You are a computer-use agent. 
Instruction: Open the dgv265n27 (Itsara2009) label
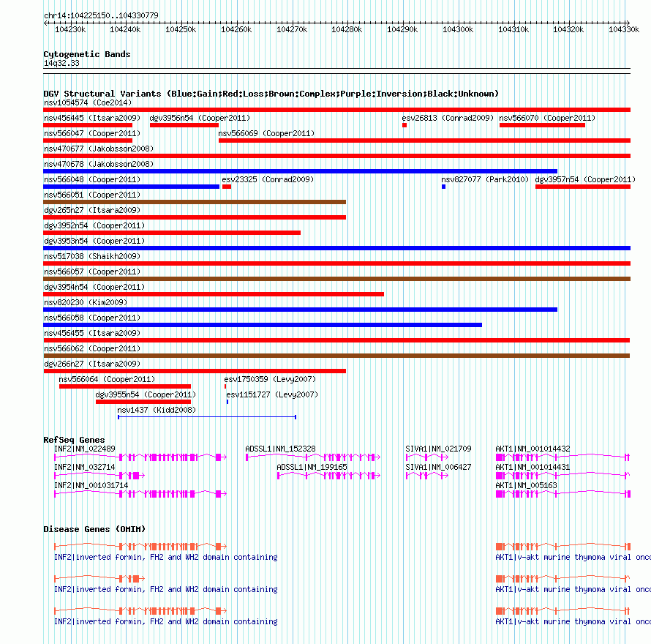pyautogui.click(x=92, y=210)
